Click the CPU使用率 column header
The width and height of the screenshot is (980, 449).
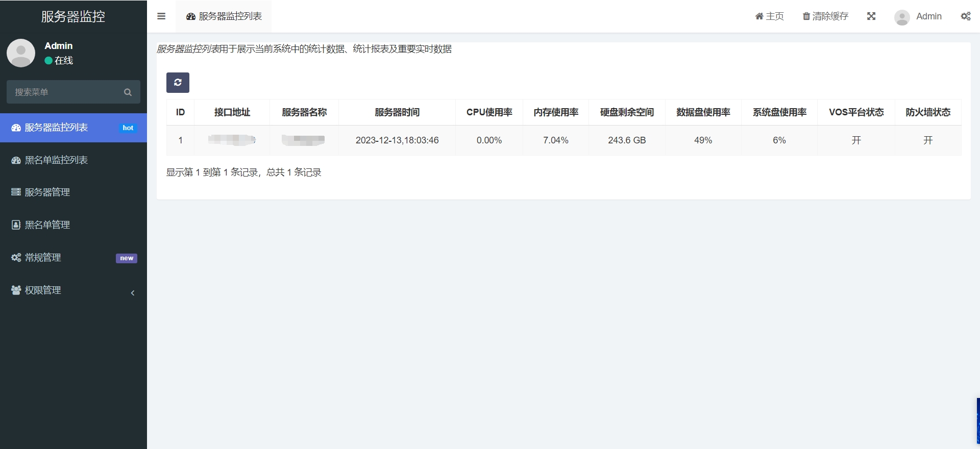489,112
